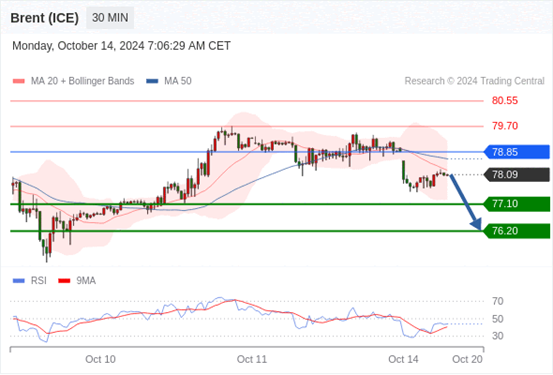Click the 9MA legend label

[86, 281]
